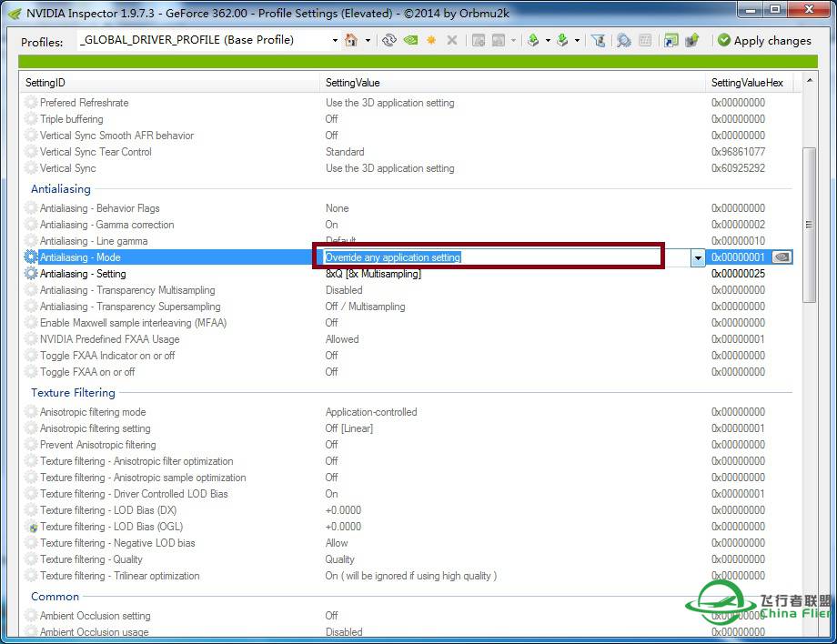
Task: Click gear icon next to Antialiasing - Setting
Action: [32, 274]
